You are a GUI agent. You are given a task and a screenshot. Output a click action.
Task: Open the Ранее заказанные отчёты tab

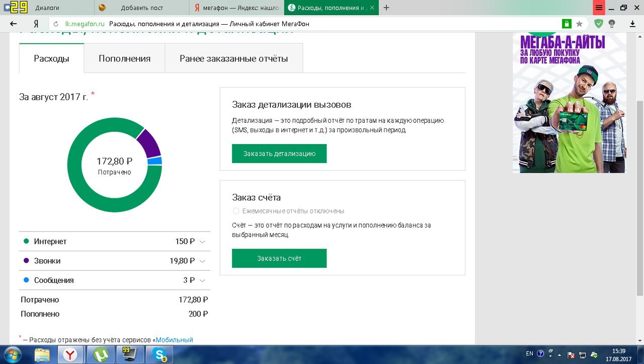pos(234,58)
